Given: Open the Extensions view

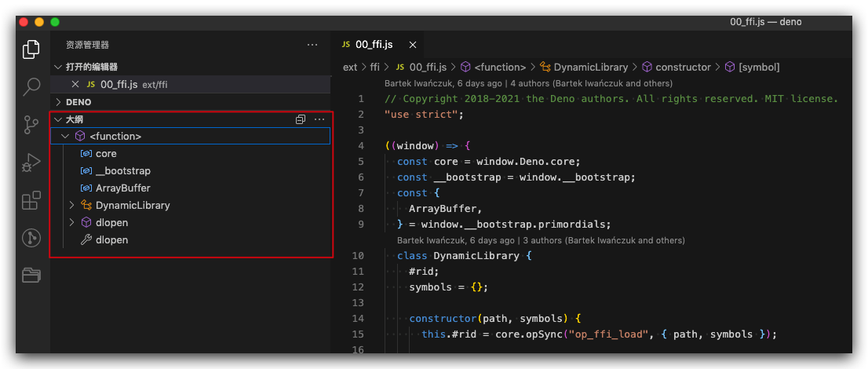Looking at the screenshot, I should [31, 200].
